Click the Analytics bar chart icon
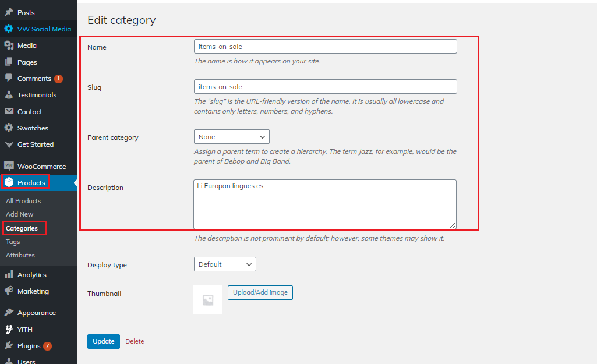The height and width of the screenshot is (364, 597). (9, 275)
